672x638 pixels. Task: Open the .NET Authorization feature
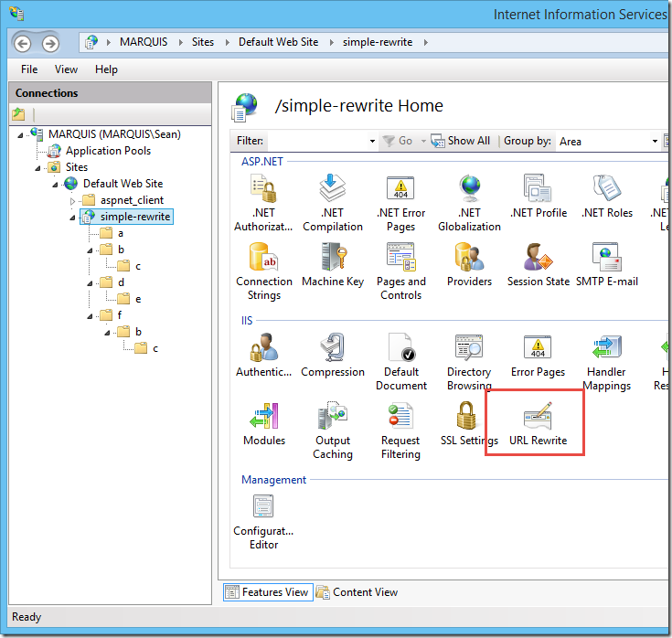263,203
